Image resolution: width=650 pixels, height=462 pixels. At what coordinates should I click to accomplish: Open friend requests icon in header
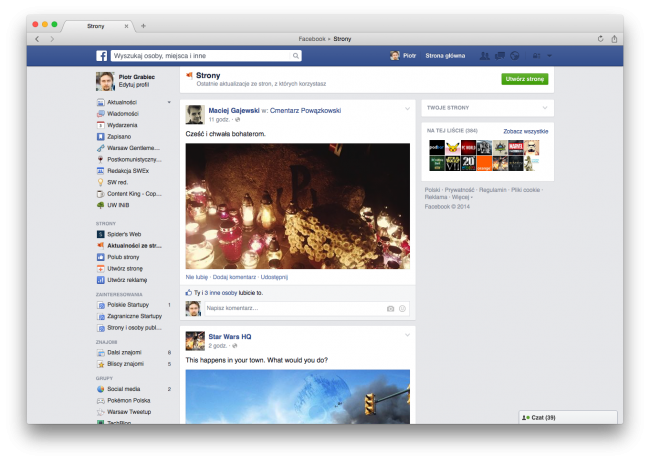(x=484, y=56)
